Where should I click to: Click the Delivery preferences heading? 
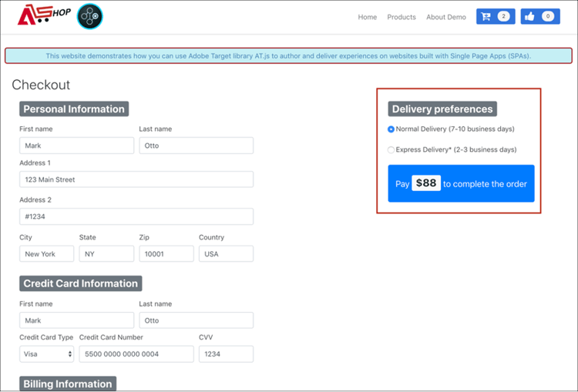(442, 109)
